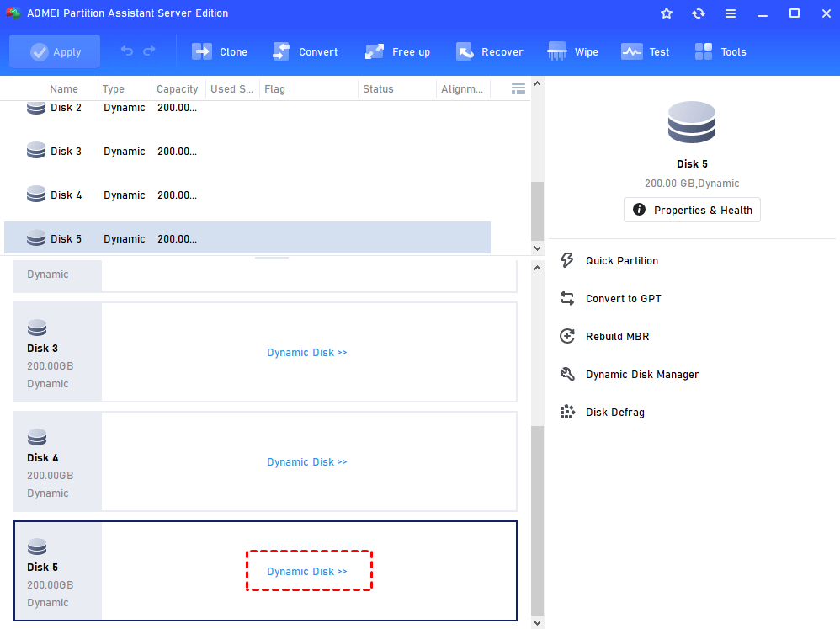Viewport: 840px width, 629px height.
Task: Click the Rebuild MBR icon
Action: [x=566, y=337]
